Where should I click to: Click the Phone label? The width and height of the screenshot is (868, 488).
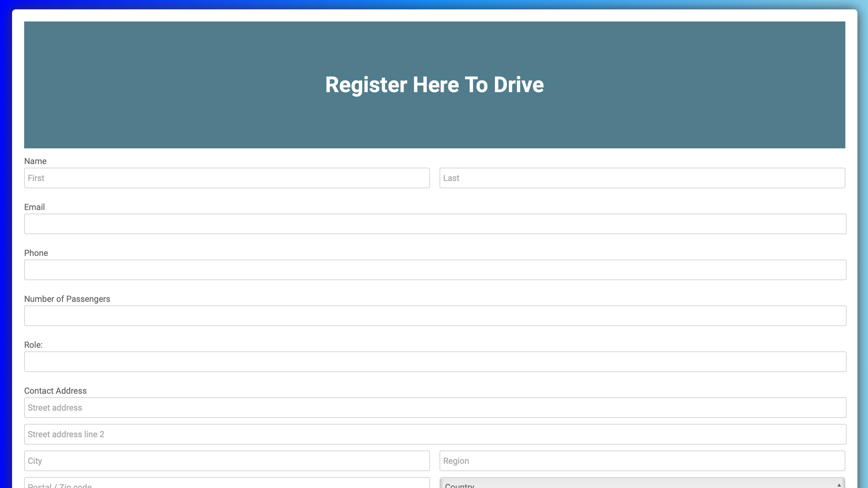tap(36, 253)
